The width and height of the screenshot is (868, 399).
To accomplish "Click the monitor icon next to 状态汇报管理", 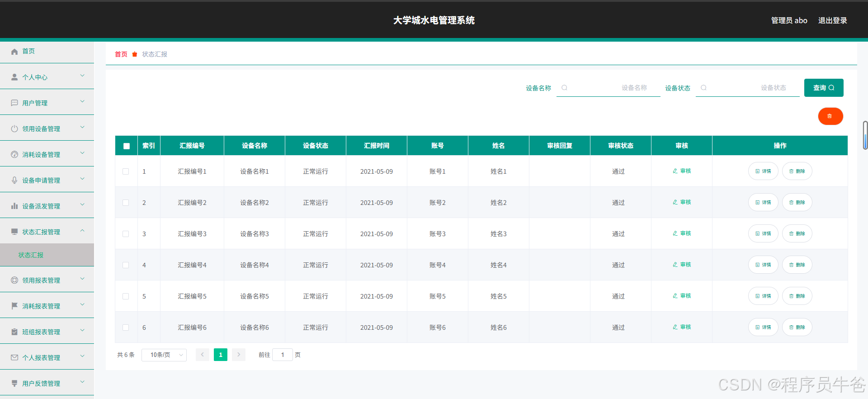I will [14, 232].
